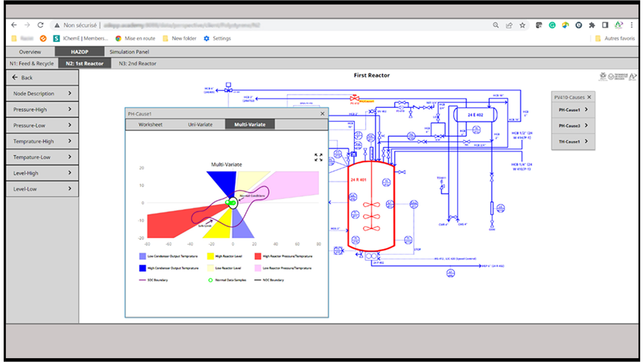
Task: Open the Simulation Panel tab
Action: [129, 52]
